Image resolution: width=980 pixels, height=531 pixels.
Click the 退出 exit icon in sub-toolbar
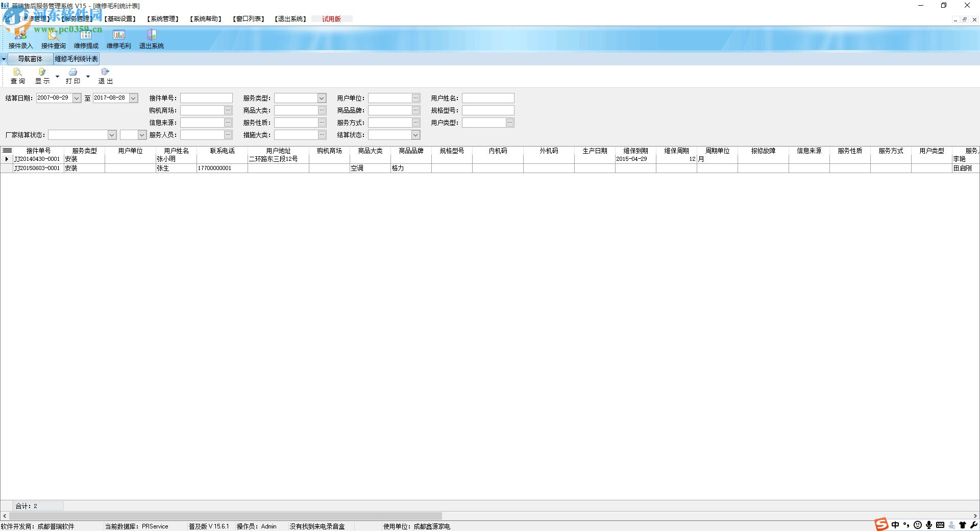[105, 72]
